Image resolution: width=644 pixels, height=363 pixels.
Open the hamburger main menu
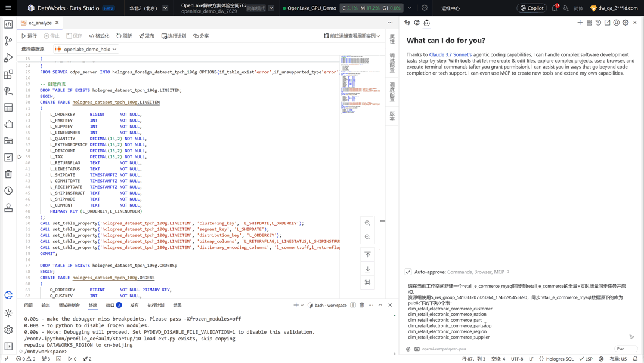point(8,8)
